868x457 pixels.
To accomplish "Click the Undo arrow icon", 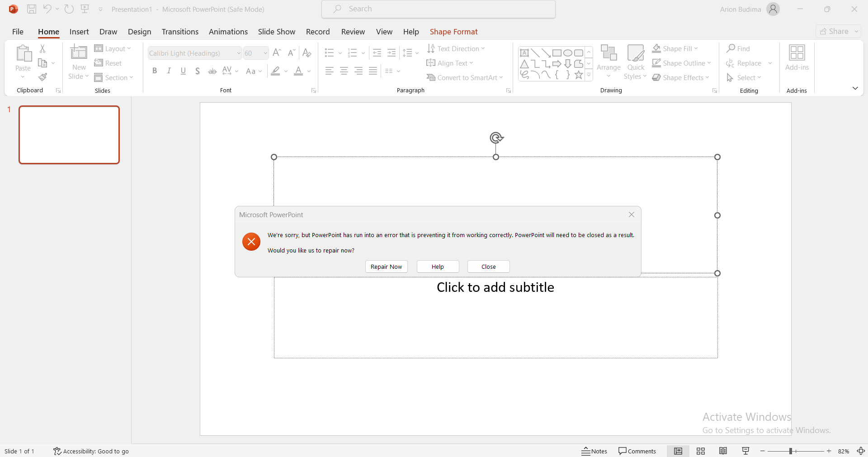I will click(47, 9).
